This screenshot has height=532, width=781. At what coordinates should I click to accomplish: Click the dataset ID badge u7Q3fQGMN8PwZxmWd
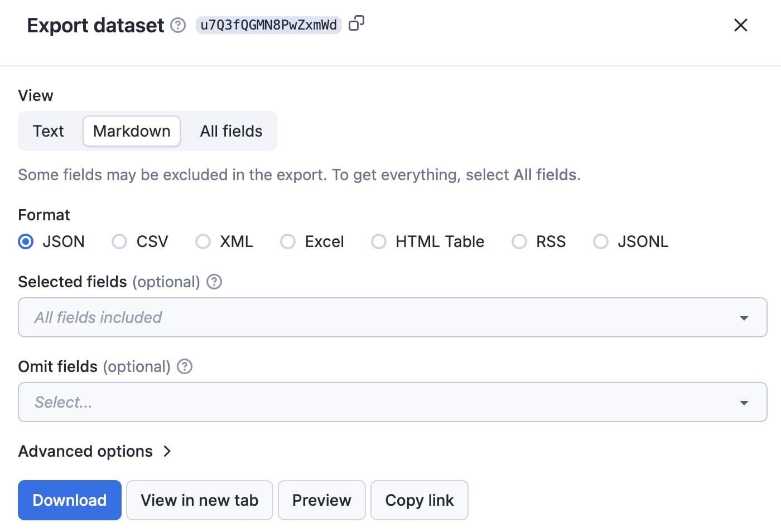coord(268,25)
